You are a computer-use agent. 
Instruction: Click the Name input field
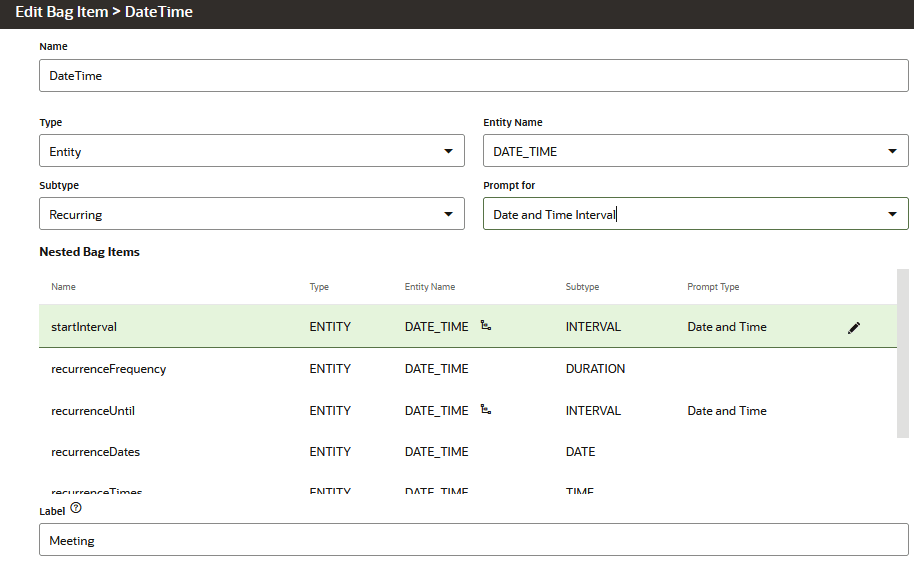point(473,75)
